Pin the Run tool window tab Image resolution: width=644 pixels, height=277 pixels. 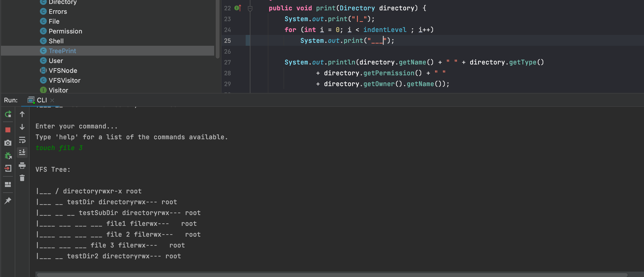point(8,200)
